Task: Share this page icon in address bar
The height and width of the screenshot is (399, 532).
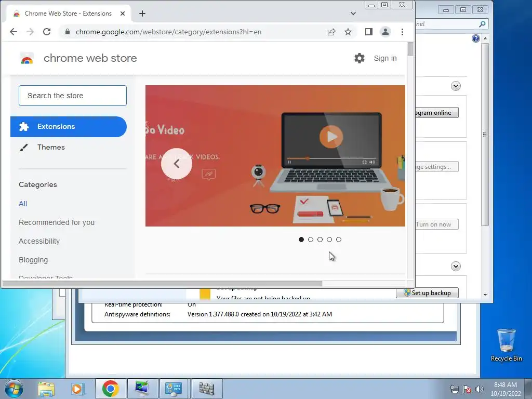Action: click(331, 32)
